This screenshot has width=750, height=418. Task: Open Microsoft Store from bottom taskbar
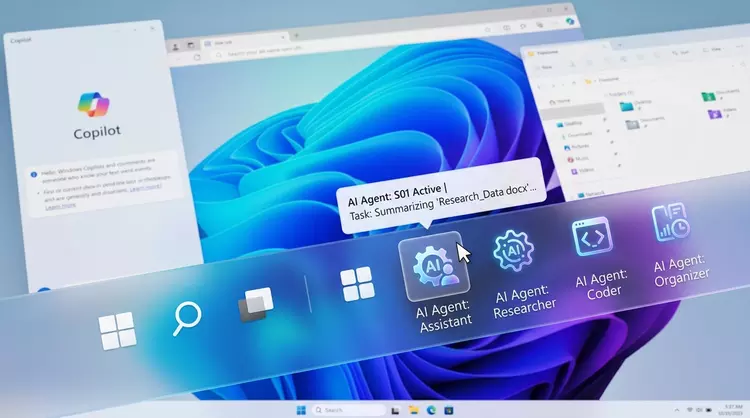coord(449,410)
